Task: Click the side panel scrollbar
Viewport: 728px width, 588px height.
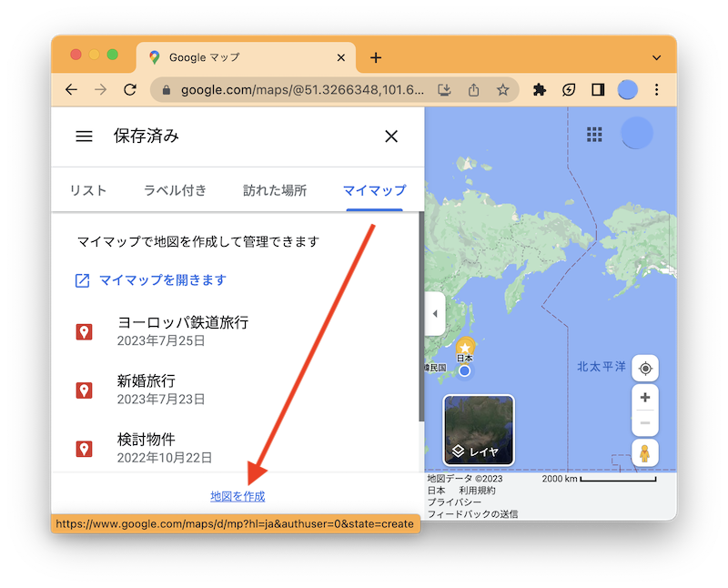Action: 421,316
